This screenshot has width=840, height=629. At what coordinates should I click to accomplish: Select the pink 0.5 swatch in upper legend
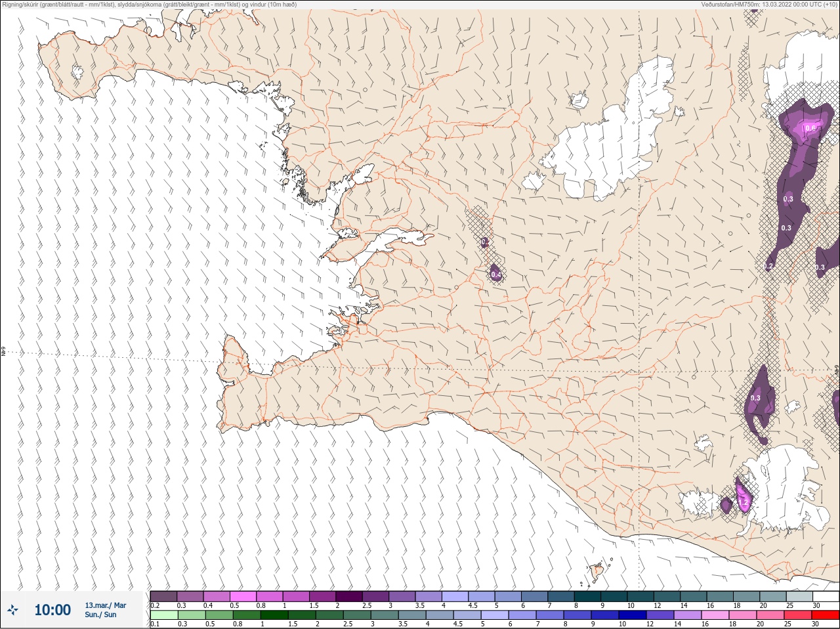coord(243,596)
